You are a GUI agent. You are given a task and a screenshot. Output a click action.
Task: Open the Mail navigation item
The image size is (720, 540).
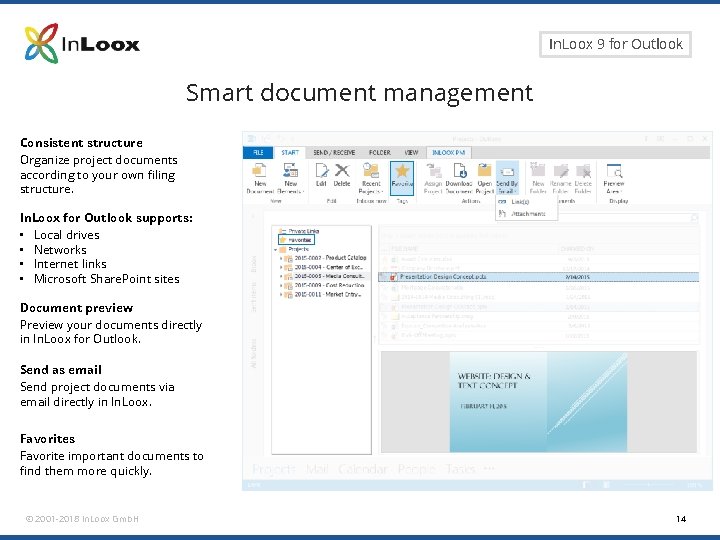(x=317, y=469)
